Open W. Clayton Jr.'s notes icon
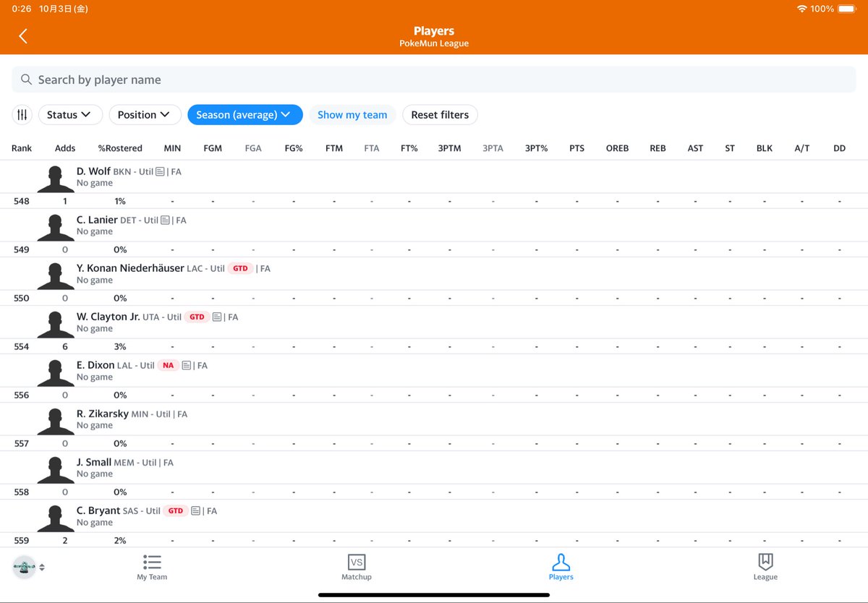 click(218, 317)
